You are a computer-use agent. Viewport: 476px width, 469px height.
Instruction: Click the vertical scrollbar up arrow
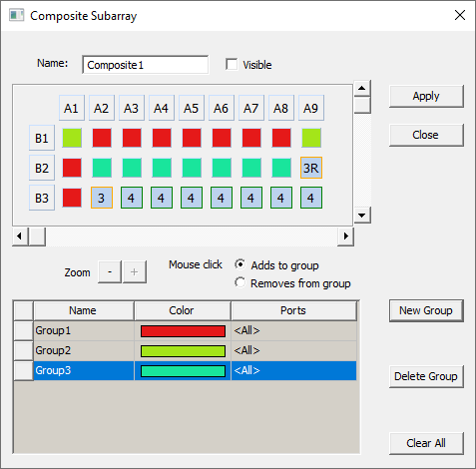coord(362,88)
